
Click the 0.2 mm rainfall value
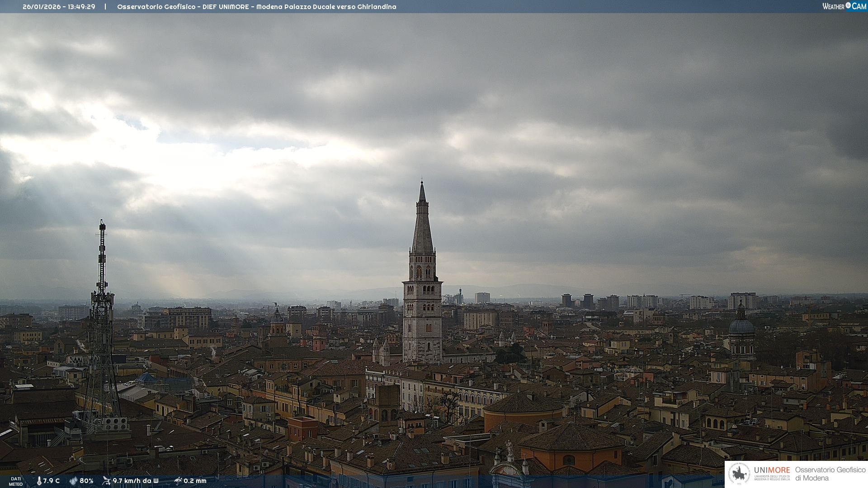pyautogui.click(x=195, y=481)
